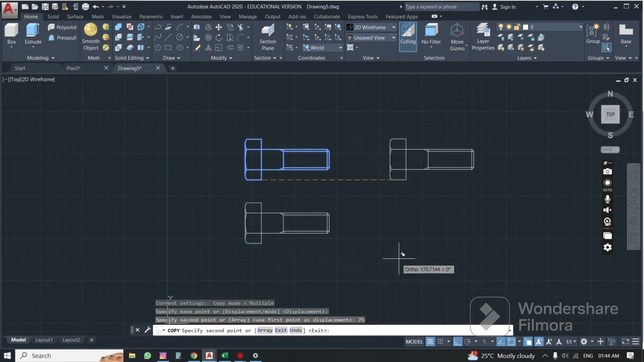This screenshot has width=644, height=362.
Task: Expand the Solid Editing panel
Action: click(x=132, y=58)
